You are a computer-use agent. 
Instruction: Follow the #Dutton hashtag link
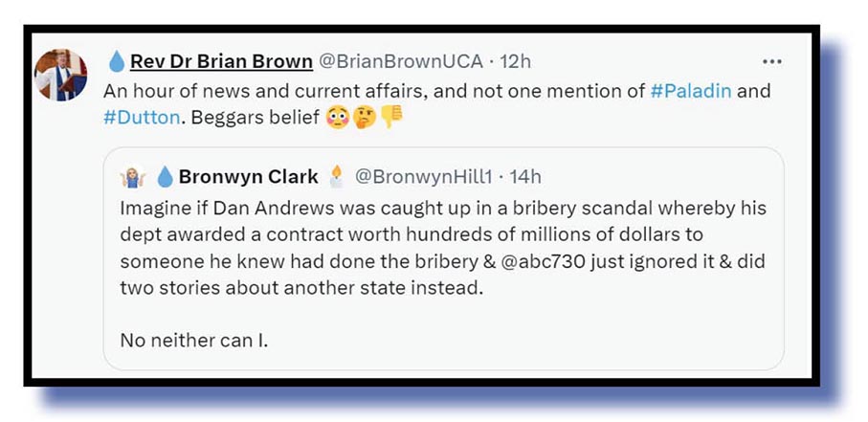point(143,117)
